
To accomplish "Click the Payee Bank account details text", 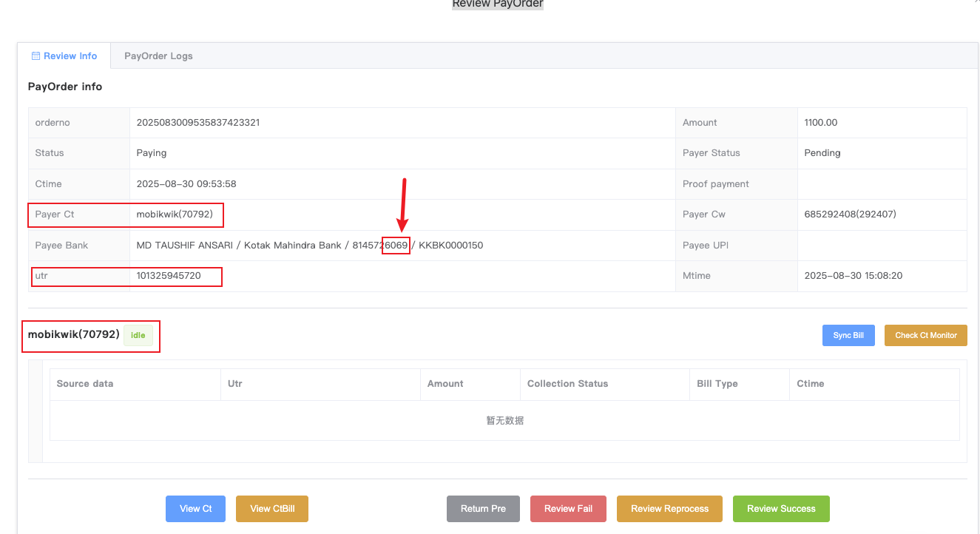I will 309,246.
